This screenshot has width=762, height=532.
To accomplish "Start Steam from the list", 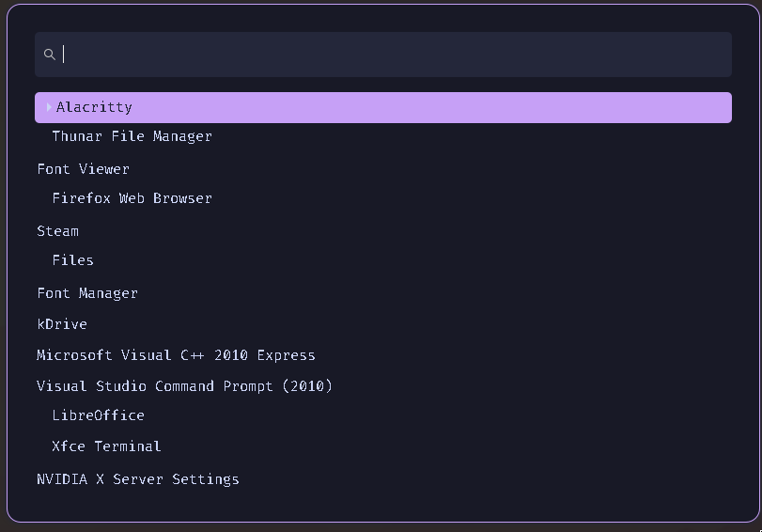I will [x=57, y=231].
